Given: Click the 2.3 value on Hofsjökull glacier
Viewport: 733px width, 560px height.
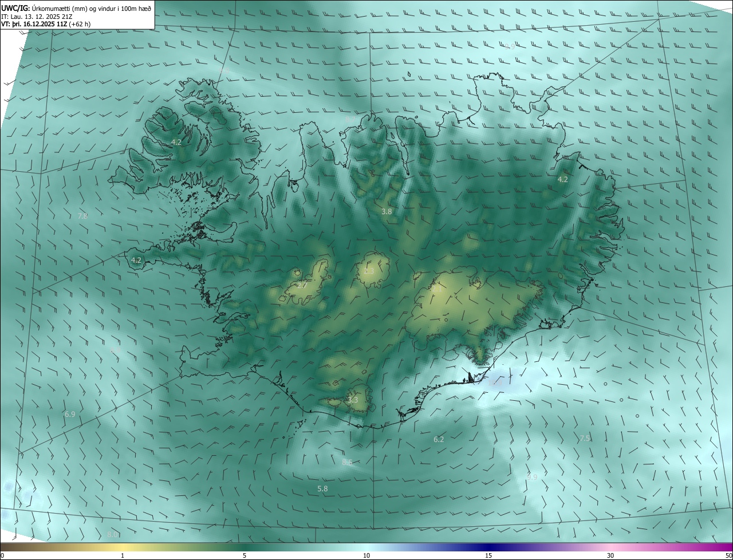Looking at the screenshot, I should [369, 271].
